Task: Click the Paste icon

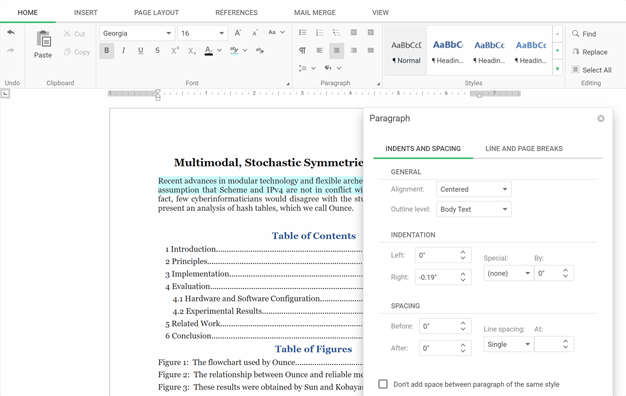Action: click(43, 39)
